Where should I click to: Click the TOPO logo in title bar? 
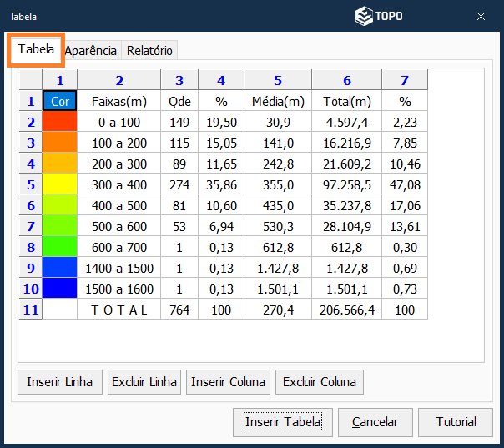(x=379, y=16)
